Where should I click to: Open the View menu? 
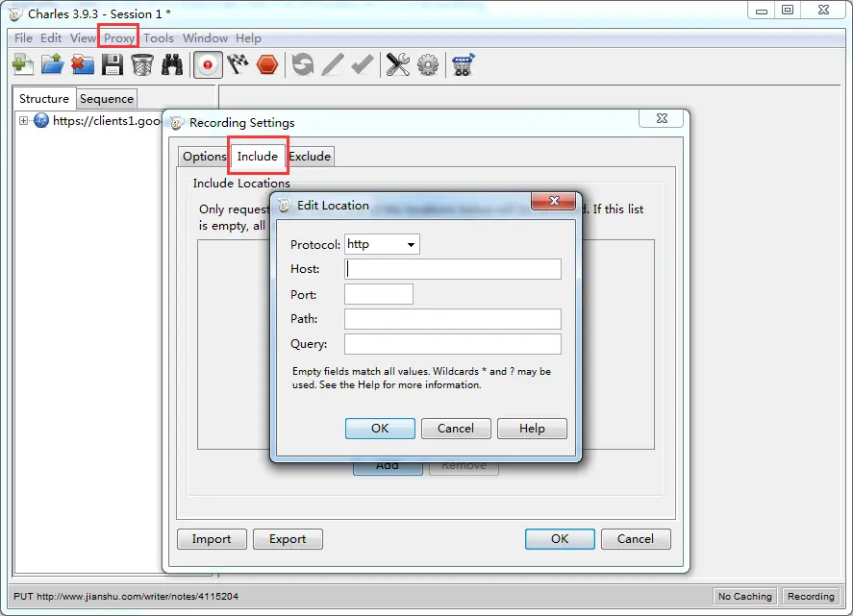coord(83,38)
